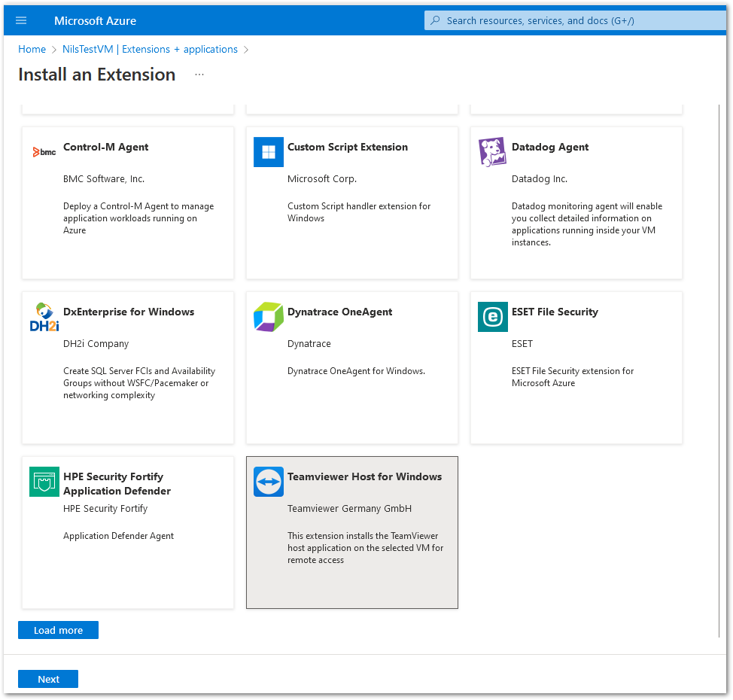Click publisher text BMC Software, Inc.
This screenshot has height=700, width=733.
[104, 178]
